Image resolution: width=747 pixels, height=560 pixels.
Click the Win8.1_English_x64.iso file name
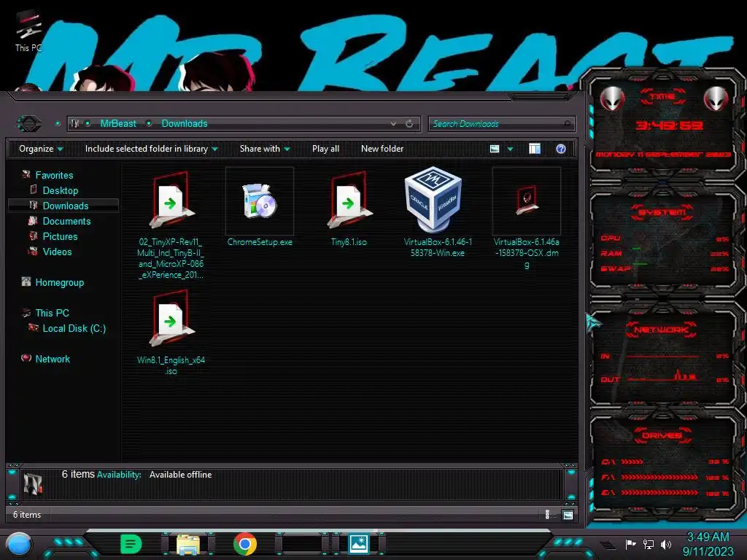pyautogui.click(x=171, y=365)
